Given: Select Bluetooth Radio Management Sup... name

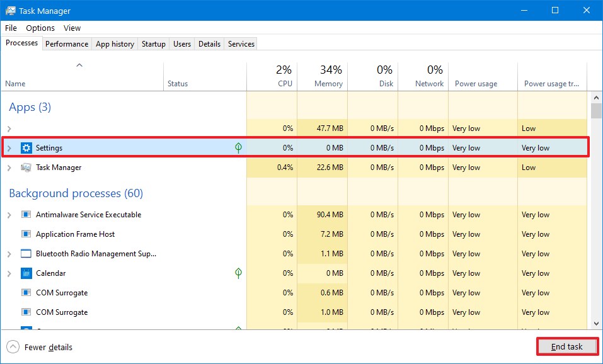Looking at the screenshot, I should pos(96,254).
